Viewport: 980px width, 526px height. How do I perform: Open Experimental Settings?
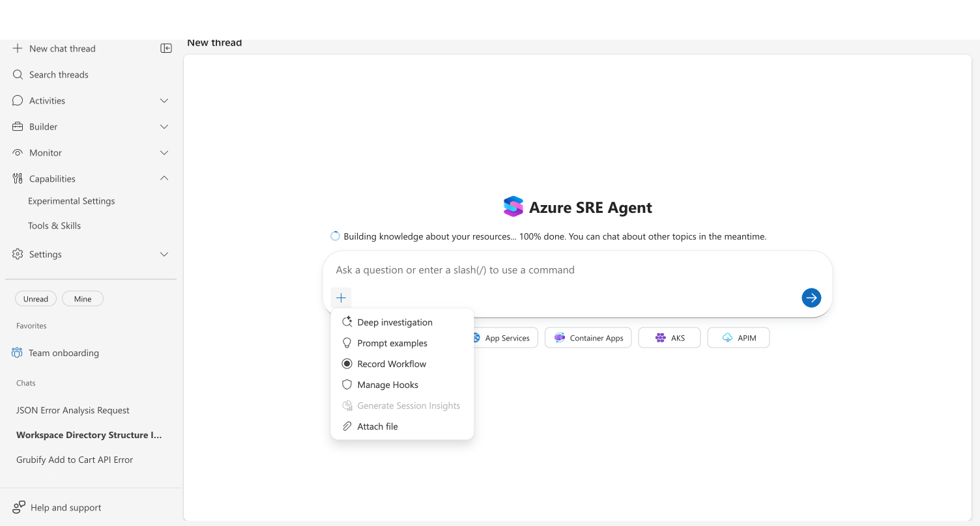72,201
